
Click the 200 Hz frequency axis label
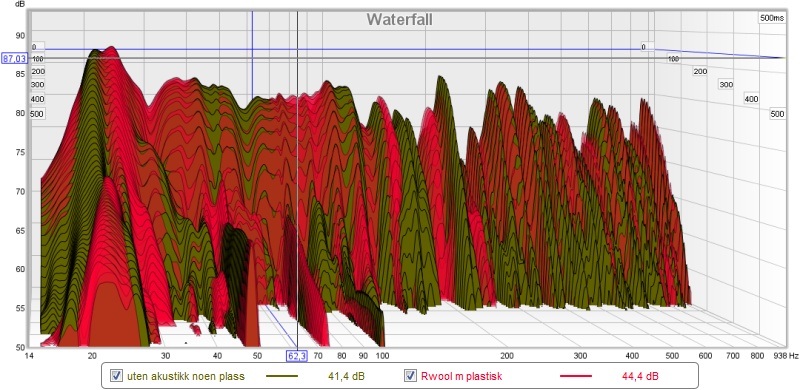[507, 355]
